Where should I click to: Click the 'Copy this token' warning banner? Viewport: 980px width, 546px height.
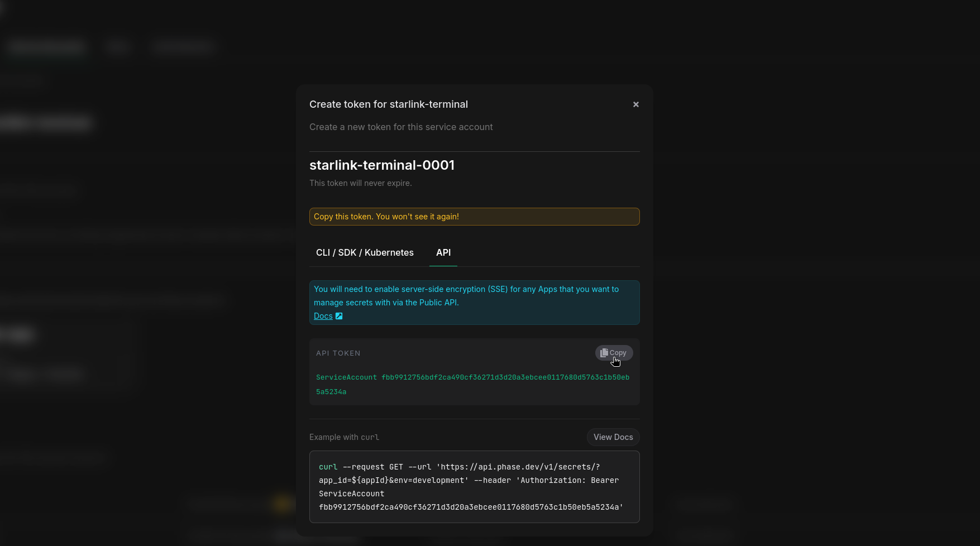pyautogui.click(x=475, y=217)
